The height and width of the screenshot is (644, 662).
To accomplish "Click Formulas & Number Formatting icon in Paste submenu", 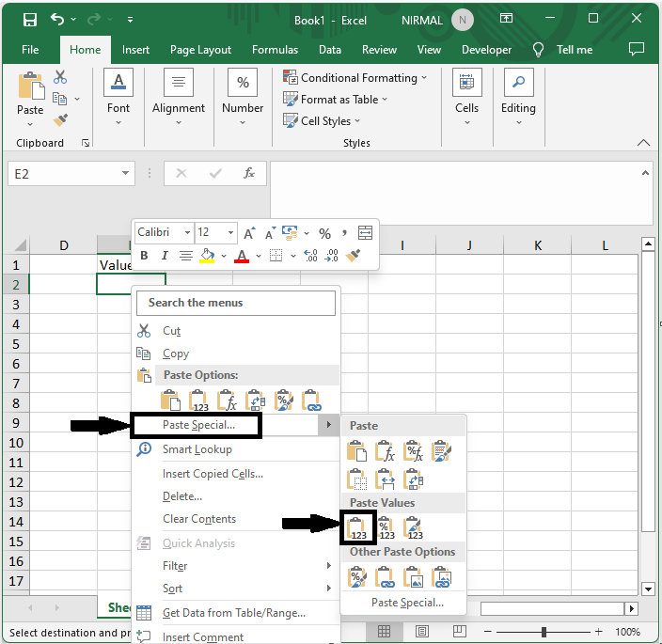I will pyautogui.click(x=414, y=451).
